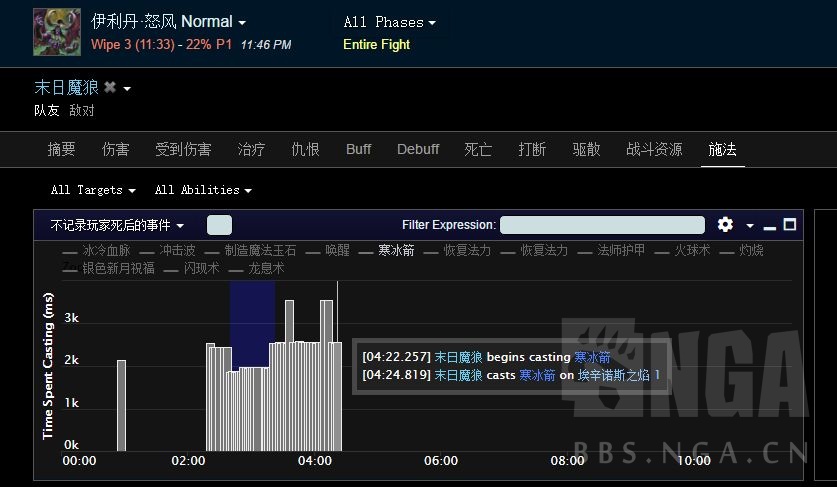
Task: Show the 灼烧 legend series
Action: click(751, 250)
